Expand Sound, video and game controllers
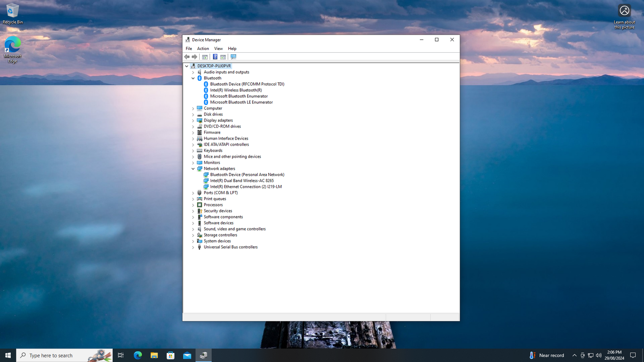This screenshot has height=362, width=644. [193, 229]
